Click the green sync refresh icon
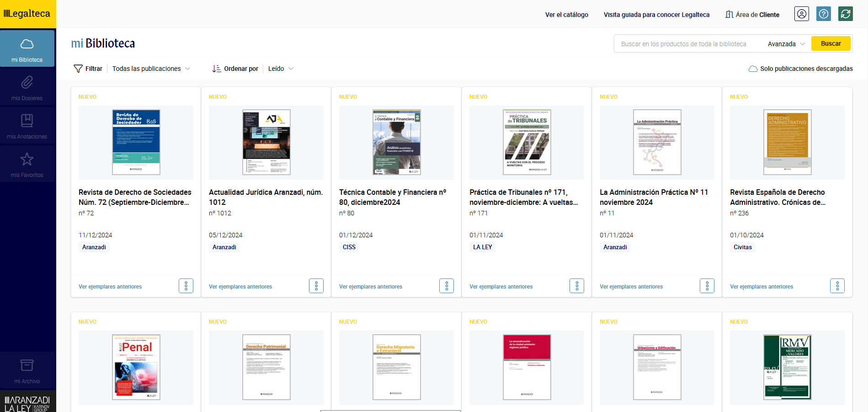Screen dimensions: 868x412 point(846,14)
